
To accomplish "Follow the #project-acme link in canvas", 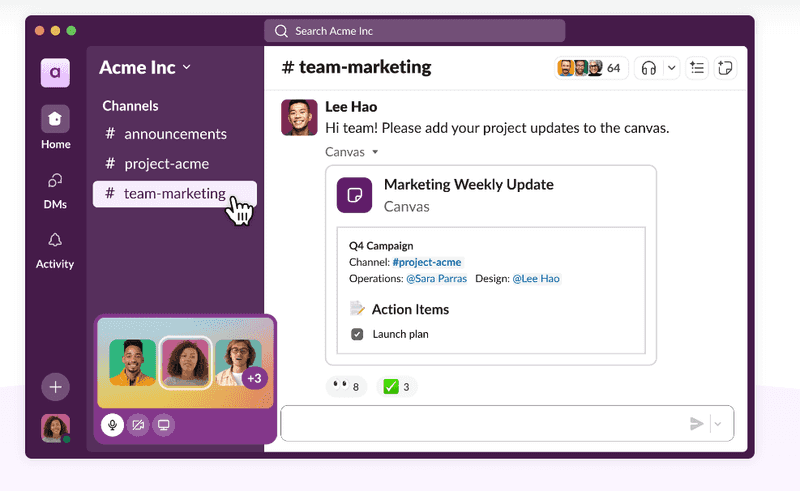I will [427, 262].
